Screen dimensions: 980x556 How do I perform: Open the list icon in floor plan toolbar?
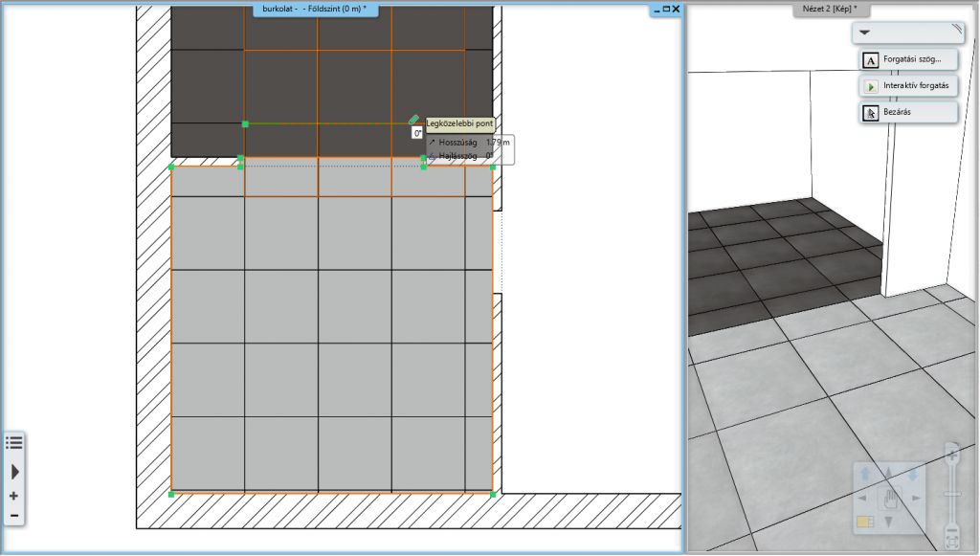13,443
